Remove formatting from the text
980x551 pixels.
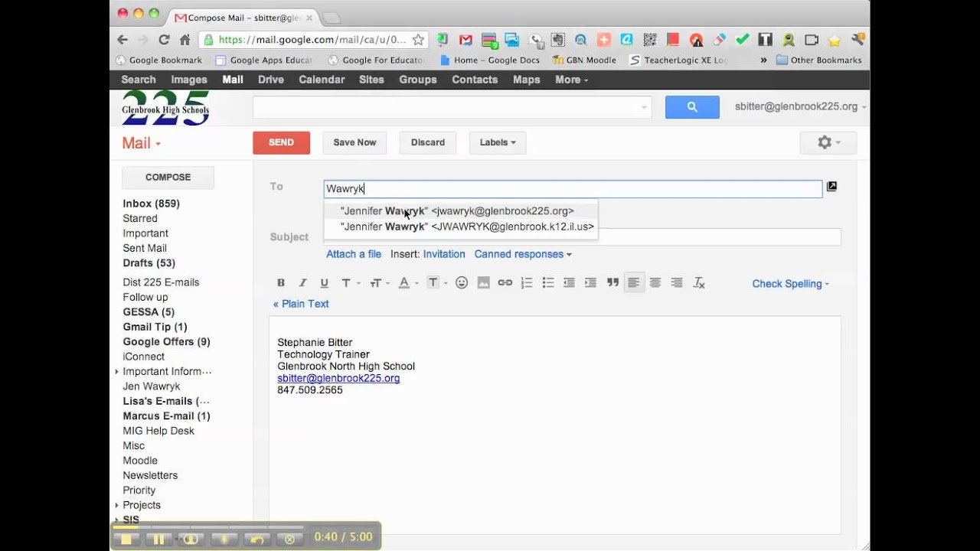coord(699,283)
